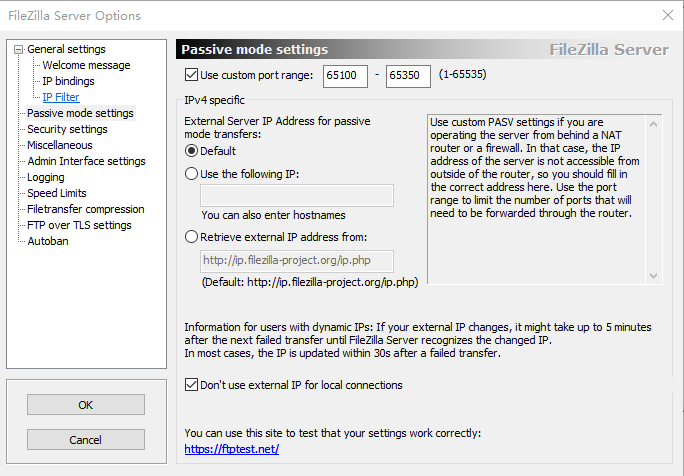Collapse the General settings tree node
684x476 pixels.
(18, 49)
